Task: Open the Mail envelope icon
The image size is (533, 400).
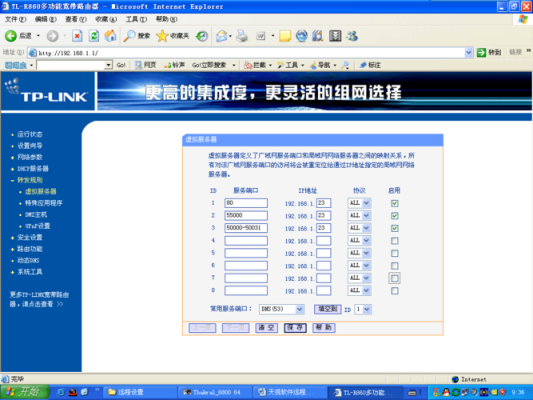Action: coord(222,36)
